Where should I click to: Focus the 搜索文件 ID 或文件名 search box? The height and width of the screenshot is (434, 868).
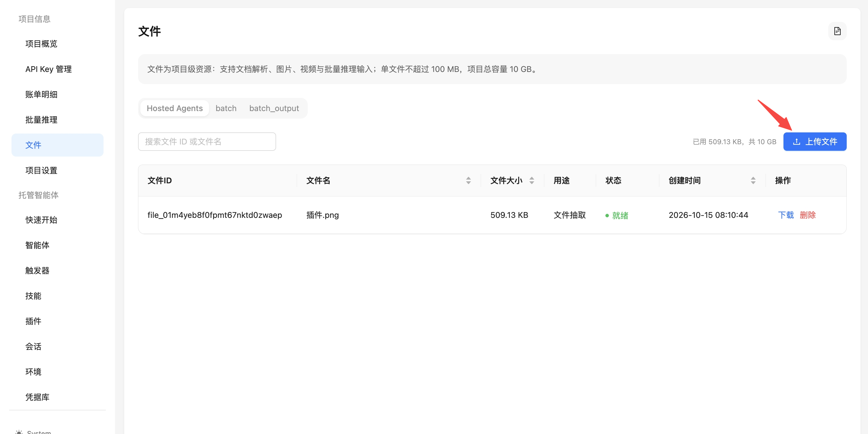pyautogui.click(x=207, y=142)
